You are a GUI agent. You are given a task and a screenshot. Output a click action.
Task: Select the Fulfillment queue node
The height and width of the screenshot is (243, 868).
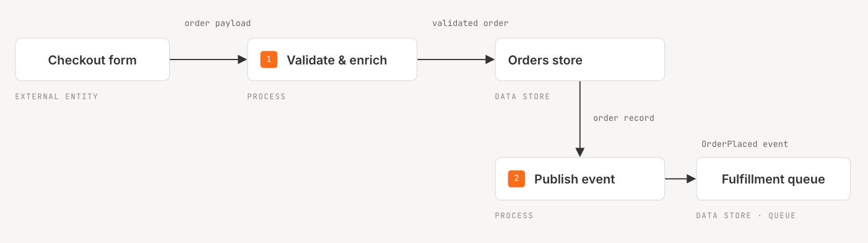point(773,179)
